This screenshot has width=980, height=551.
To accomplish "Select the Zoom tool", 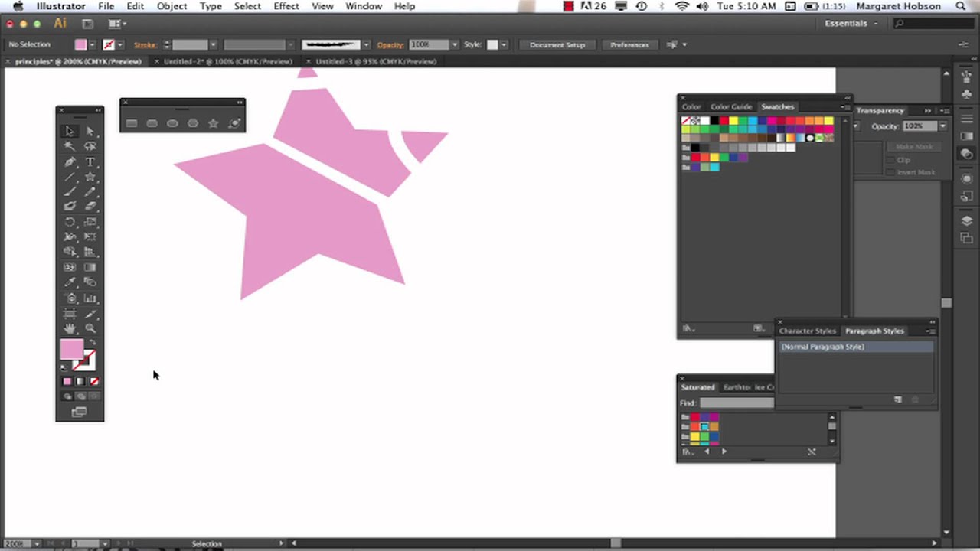I will 90,328.
